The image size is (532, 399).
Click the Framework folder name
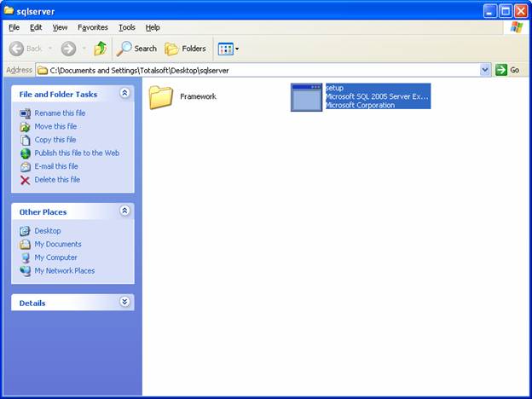(x=198, y=96)
